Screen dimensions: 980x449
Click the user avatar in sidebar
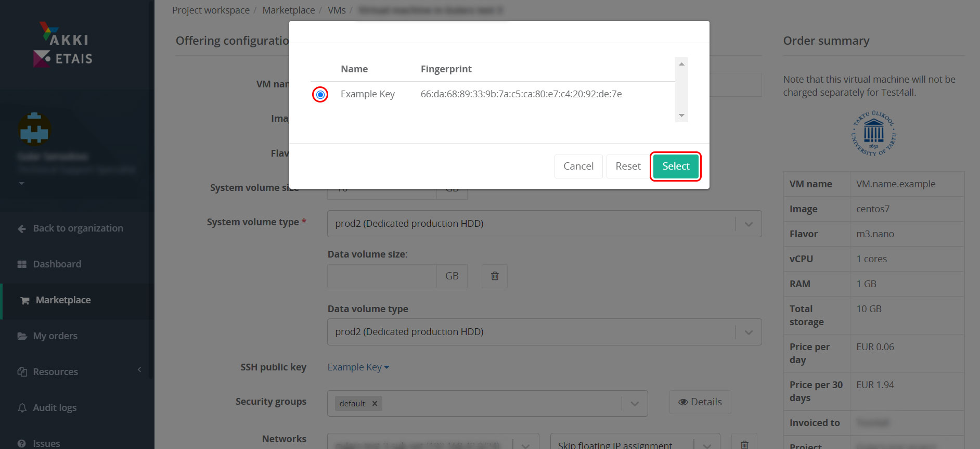(34, 128)
